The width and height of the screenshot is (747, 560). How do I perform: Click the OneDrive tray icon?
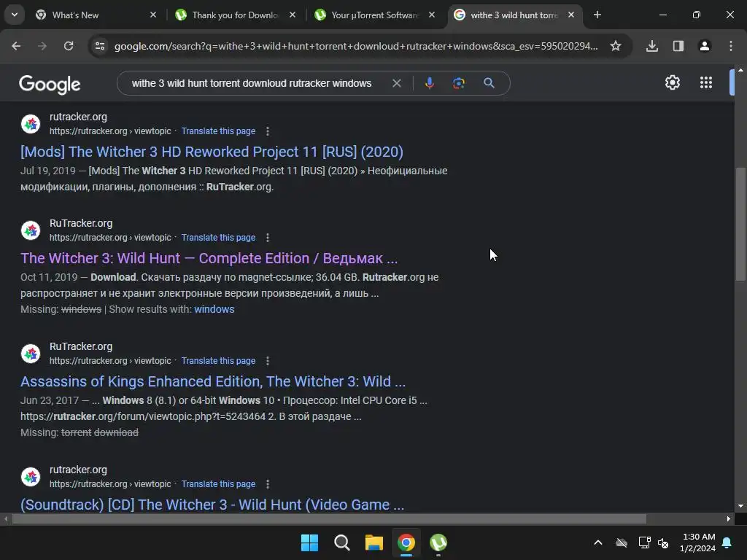[x=622, y=542]
